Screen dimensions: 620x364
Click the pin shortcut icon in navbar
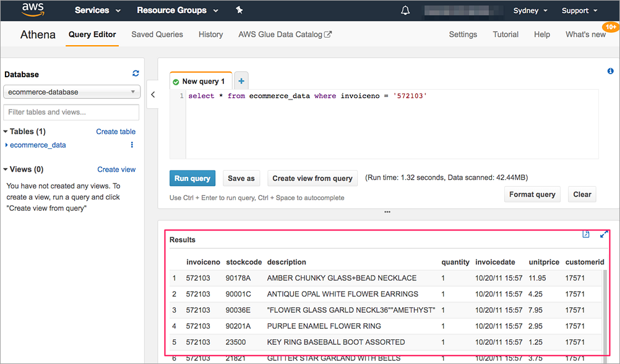[239, 11]
